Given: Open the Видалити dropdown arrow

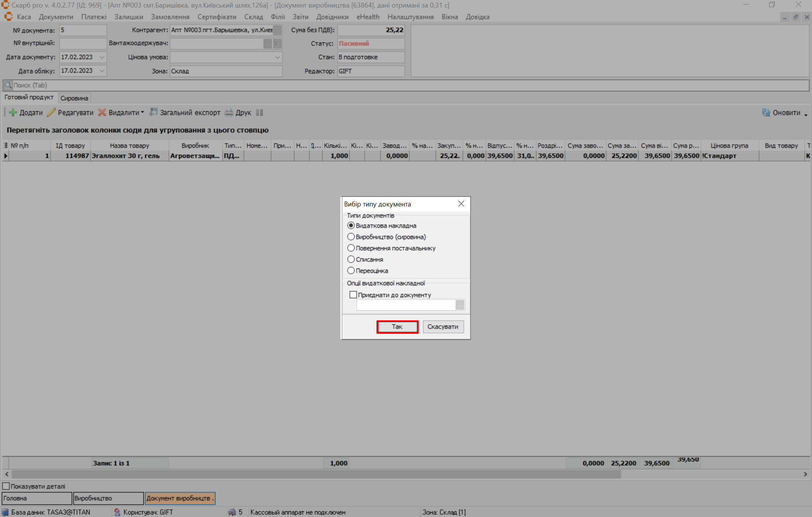Looking at the screenshot, I should [143, 112].
